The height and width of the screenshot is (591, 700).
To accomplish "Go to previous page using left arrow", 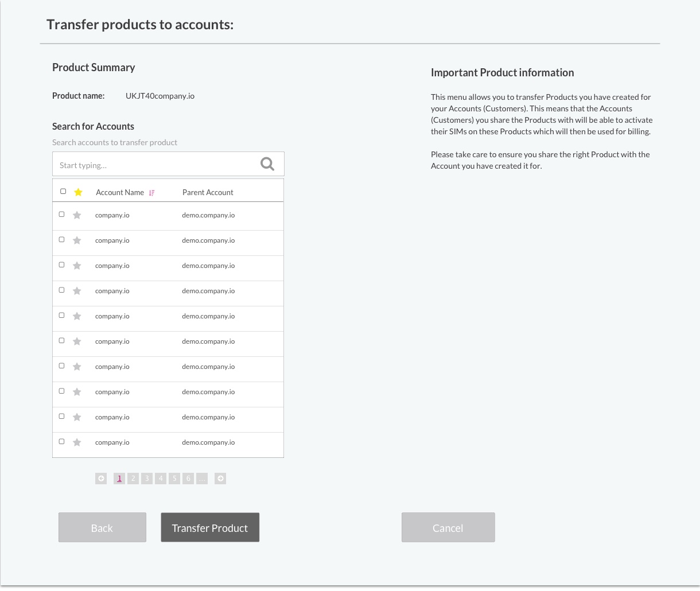I will pyautogui.click(x=101, y=479).
